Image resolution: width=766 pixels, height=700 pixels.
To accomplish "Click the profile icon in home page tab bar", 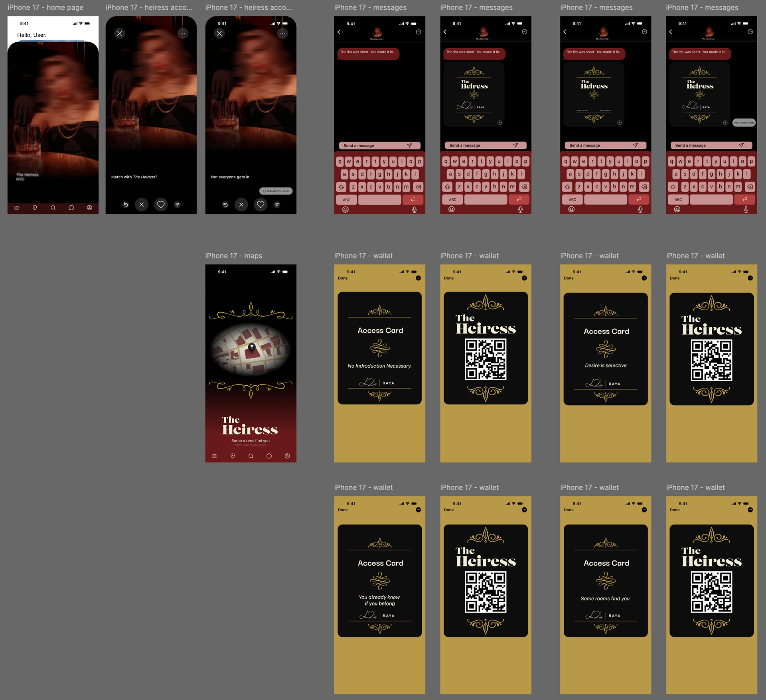I will (89, 208).
